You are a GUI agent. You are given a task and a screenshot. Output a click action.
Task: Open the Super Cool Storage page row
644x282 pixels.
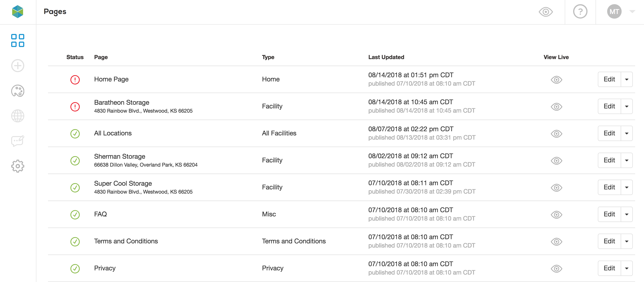tap(341, 187)
